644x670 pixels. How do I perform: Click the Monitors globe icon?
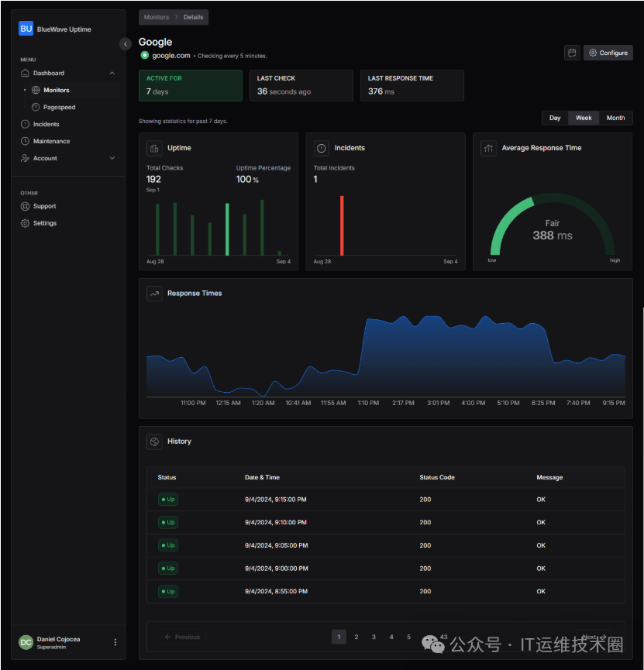pos(36,90)
